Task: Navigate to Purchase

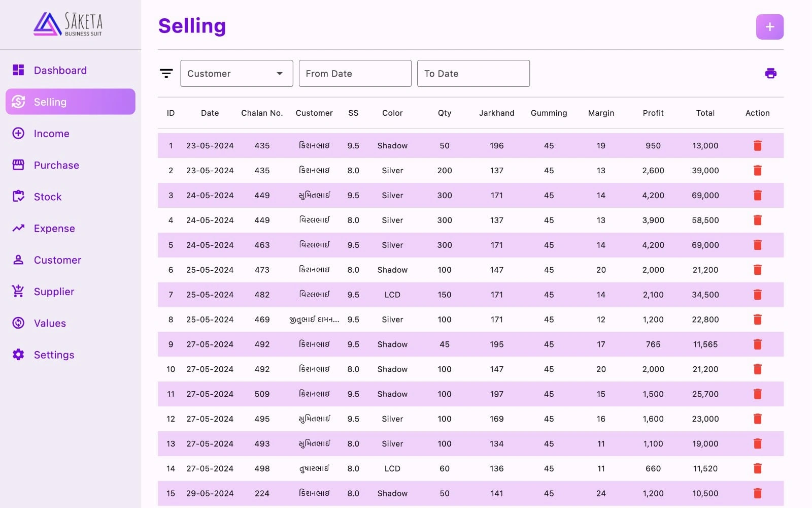Action: 71,165
